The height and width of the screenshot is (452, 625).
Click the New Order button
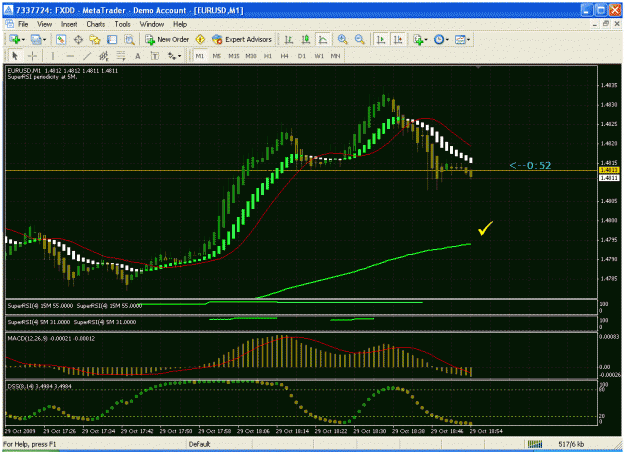tap(167, 39)
